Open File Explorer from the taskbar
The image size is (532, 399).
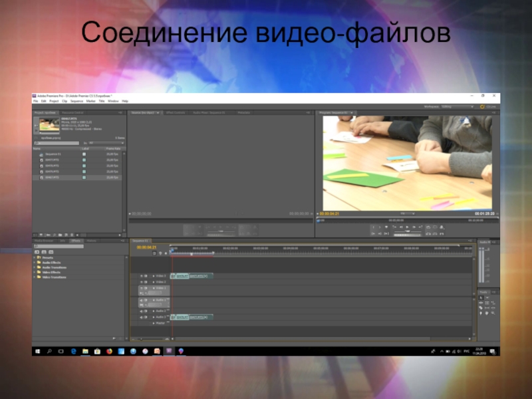[85, 350]
